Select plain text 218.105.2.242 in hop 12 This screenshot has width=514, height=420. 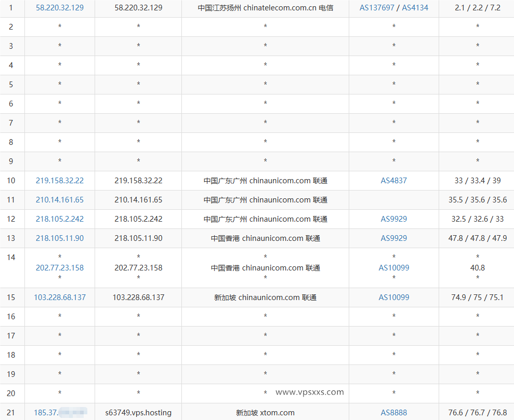click(x=138, y=219)
